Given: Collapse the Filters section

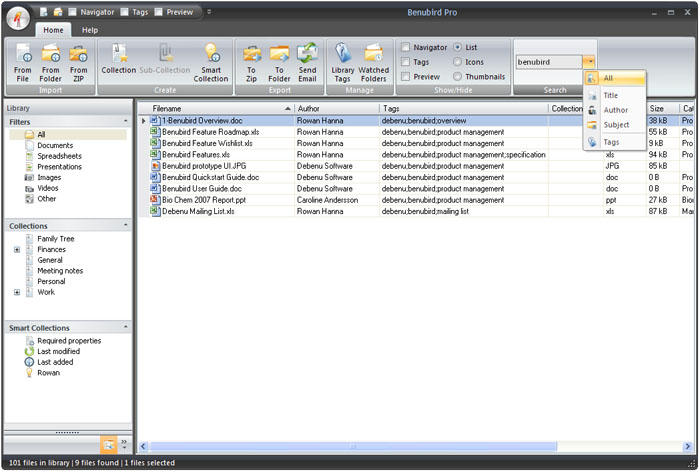Looking at the screenshot, I should 125,122.
